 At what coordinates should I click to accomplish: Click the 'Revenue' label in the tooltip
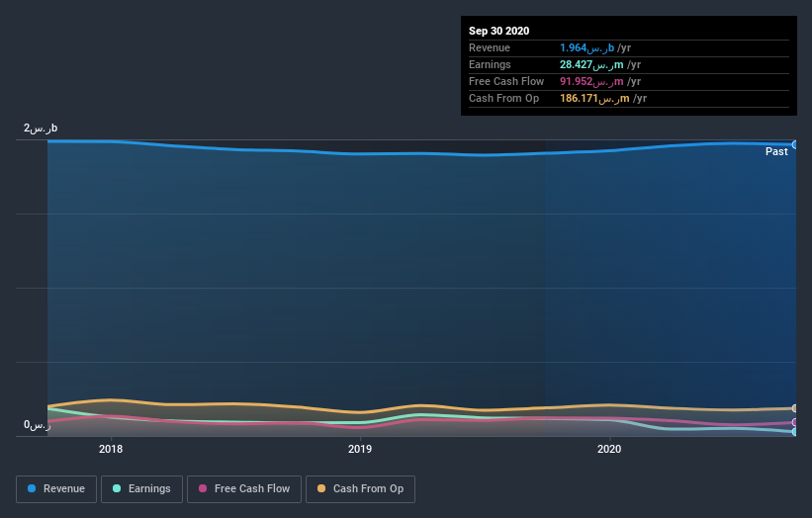point(490,48)
